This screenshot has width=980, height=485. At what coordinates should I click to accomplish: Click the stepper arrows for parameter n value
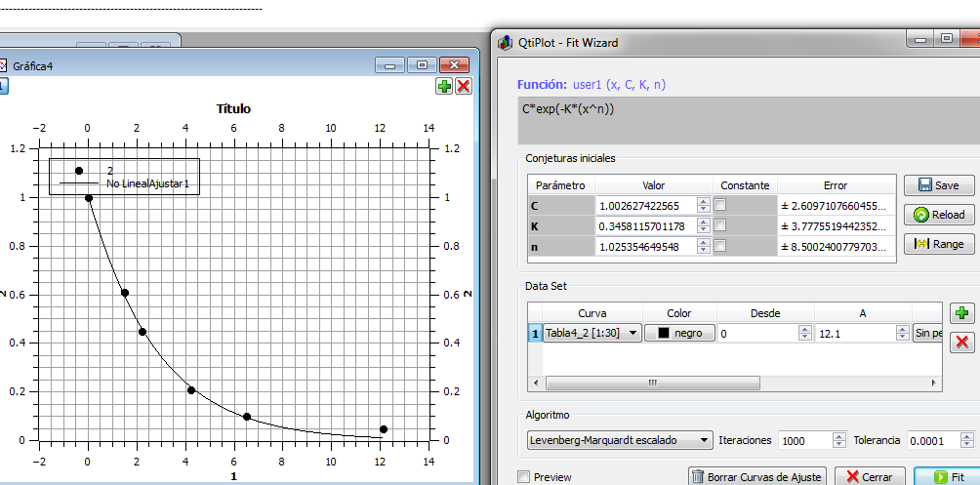(x=704, y=246)
